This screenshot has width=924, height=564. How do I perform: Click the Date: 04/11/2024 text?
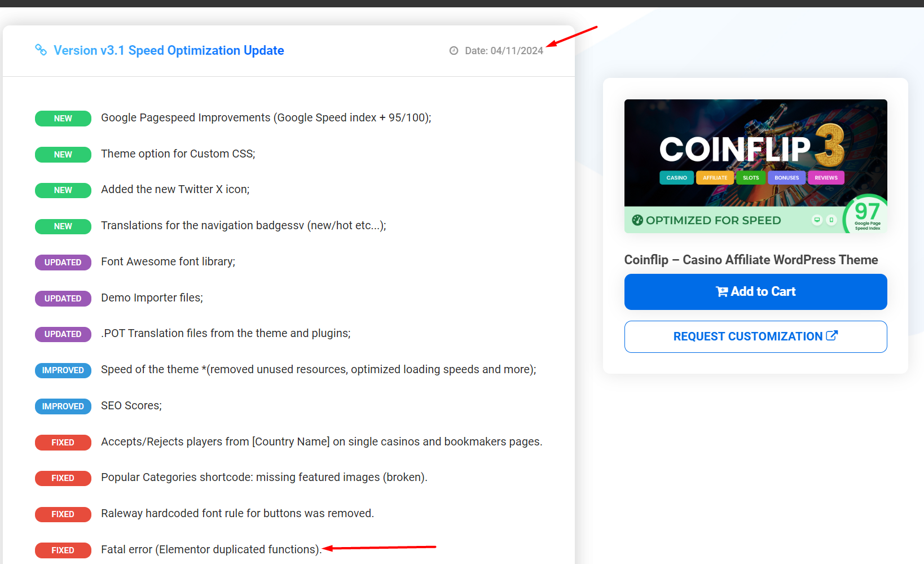pyautogui.click(x=503, y=51)
